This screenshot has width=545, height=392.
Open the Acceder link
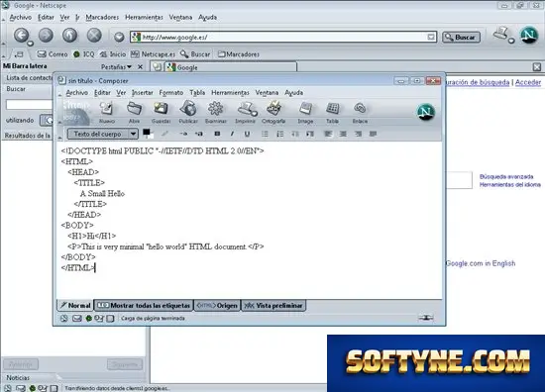coord(528,82)
